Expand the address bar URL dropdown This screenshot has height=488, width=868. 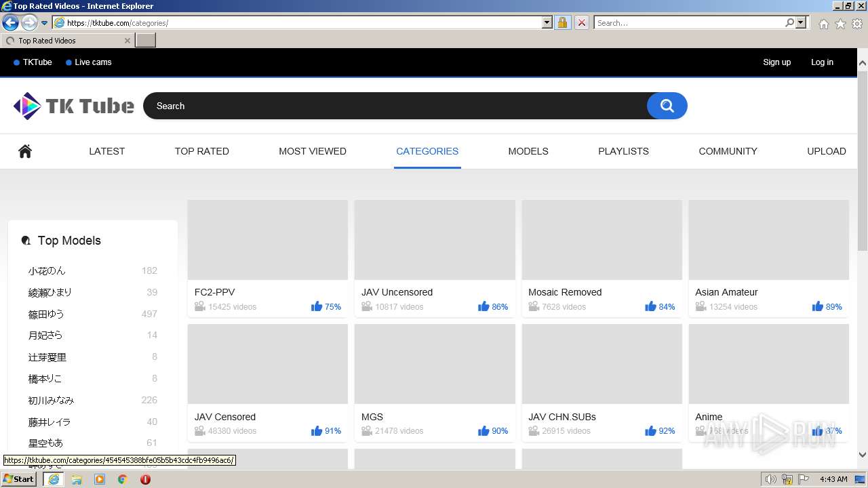(547, 22)
